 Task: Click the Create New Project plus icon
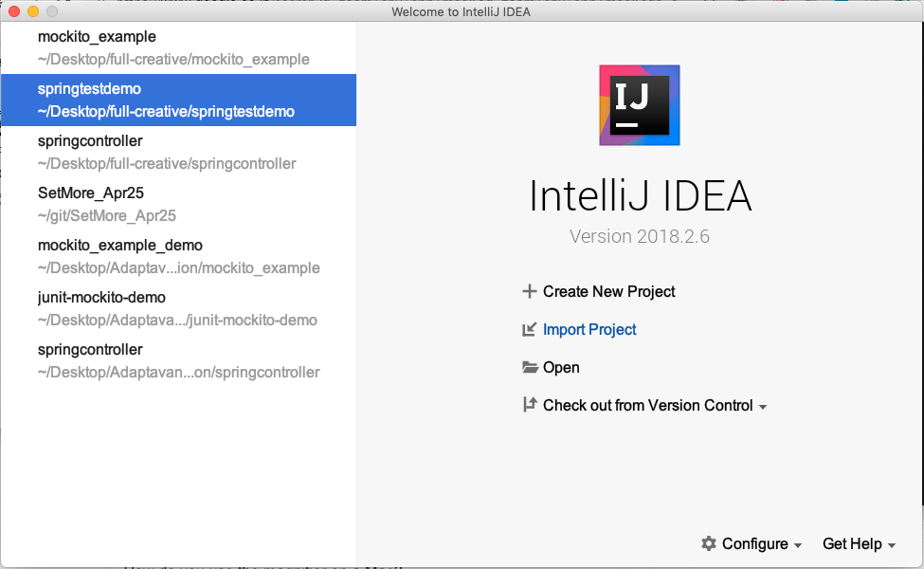click(x=528, y=291)
